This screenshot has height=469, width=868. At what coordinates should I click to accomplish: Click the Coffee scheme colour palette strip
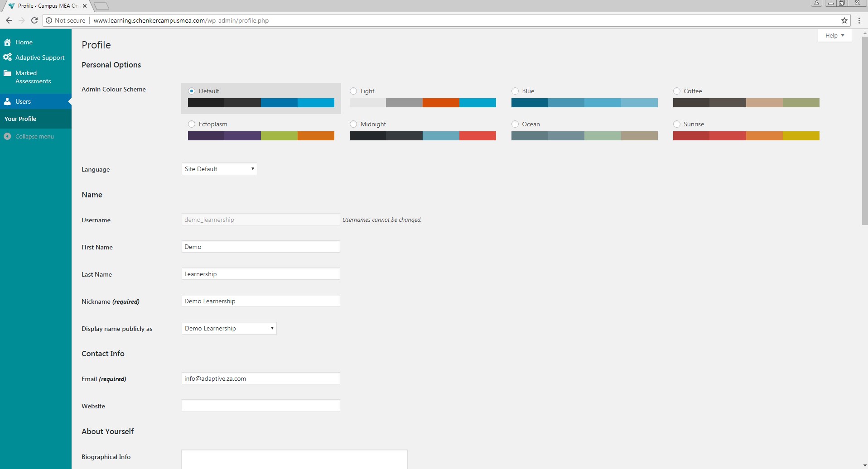(746, 103)
